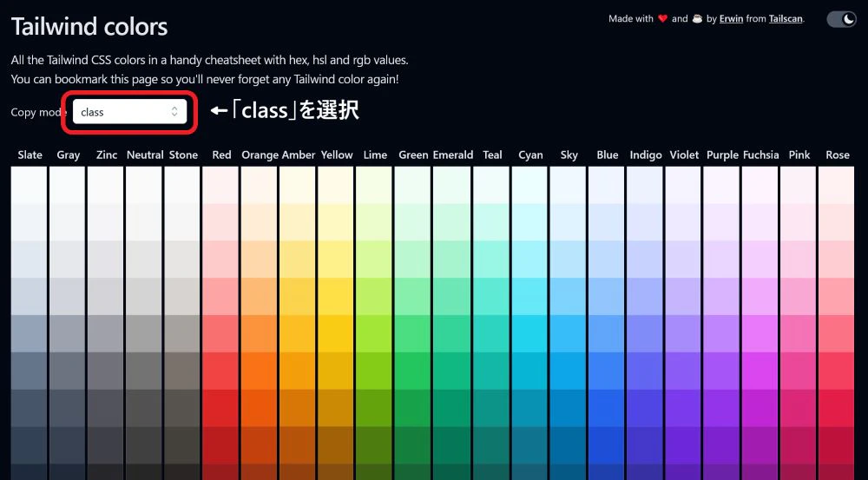Viewport: 868px width, 480px height.
Task: Click the Pink column heading
Action: point(799,155)
